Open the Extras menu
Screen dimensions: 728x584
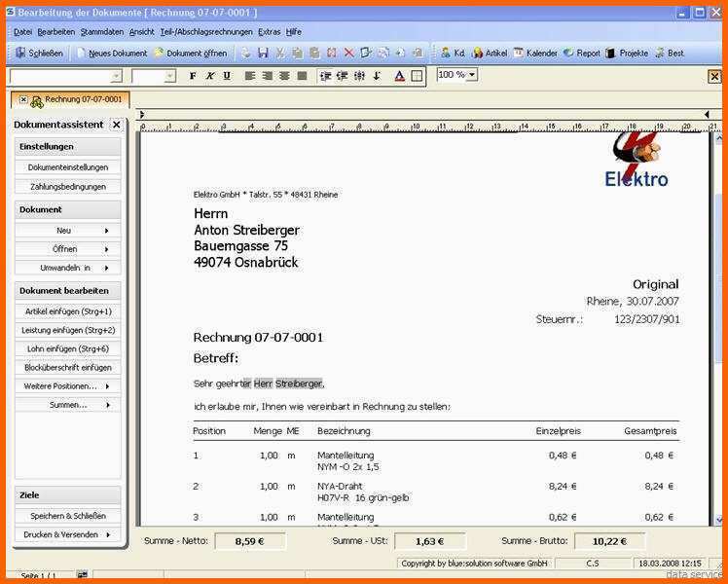pyautogui.click(x=270, y=31)
